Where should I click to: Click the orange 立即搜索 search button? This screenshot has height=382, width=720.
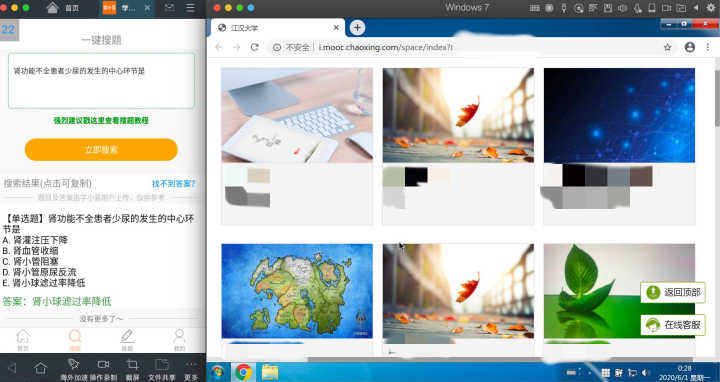point(101,150)
